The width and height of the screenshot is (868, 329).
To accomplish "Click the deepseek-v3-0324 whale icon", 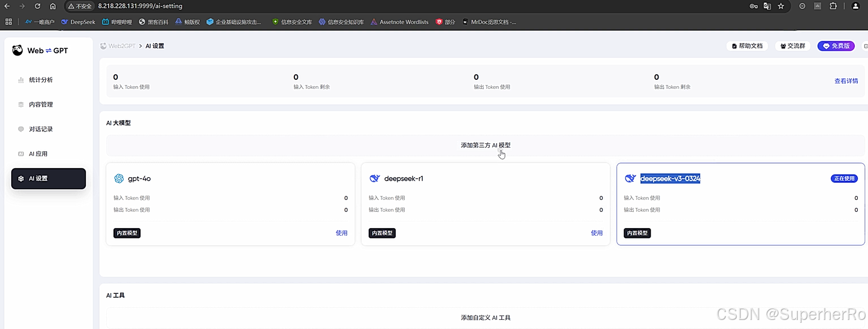I will pyautogui.click(x=630, y=178).
